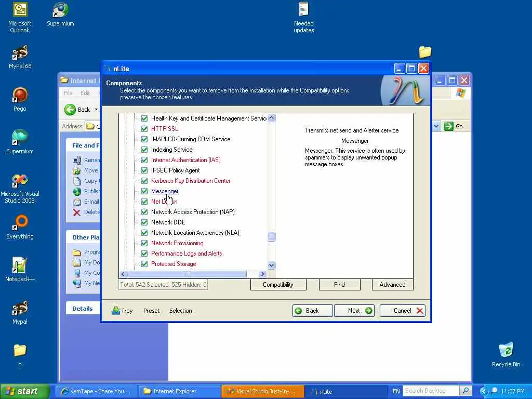Uncheck the HTTP SSL checkbox
The width and height of the screenshot is (532, 399).
point(144,129)
